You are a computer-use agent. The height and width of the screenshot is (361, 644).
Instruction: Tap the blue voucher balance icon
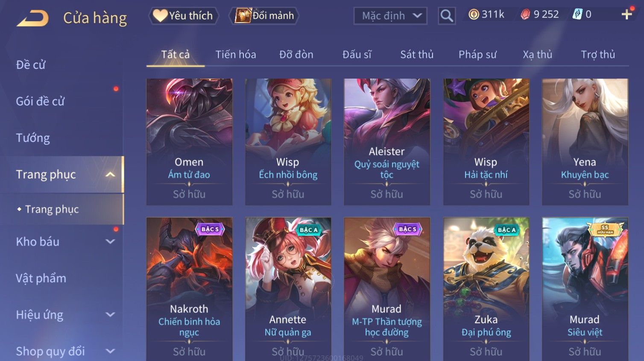[x=577, y=15]
